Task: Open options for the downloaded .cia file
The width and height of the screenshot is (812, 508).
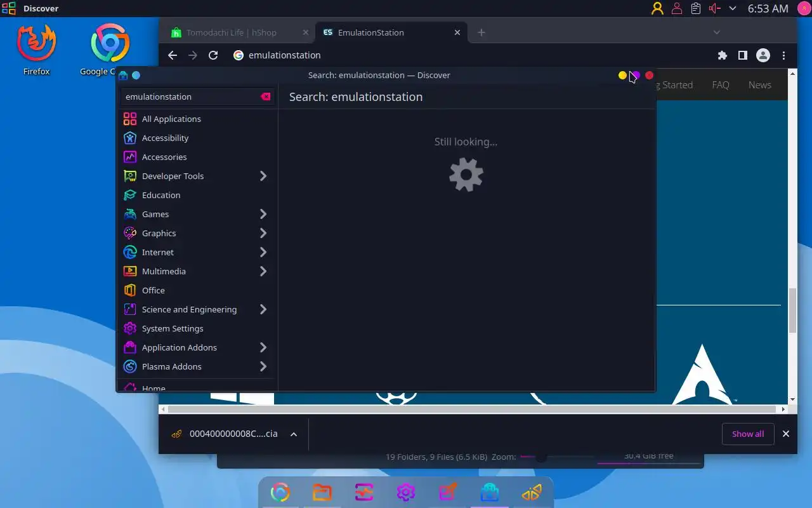Action: click(294, 434)
